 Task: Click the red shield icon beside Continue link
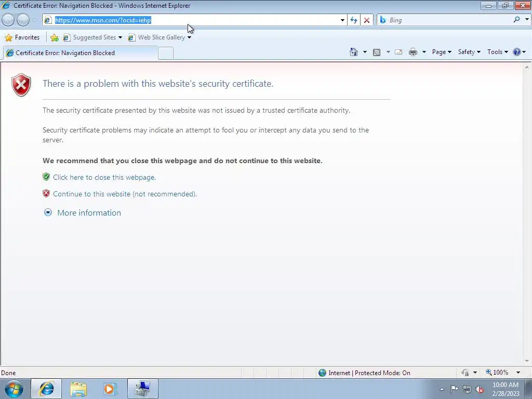click(x=46, y=193)
